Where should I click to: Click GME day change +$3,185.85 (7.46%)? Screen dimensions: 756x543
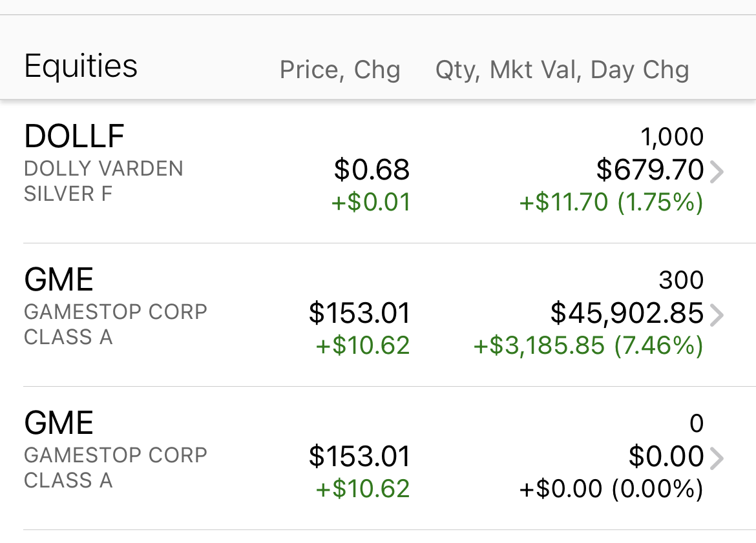[588, 345]
